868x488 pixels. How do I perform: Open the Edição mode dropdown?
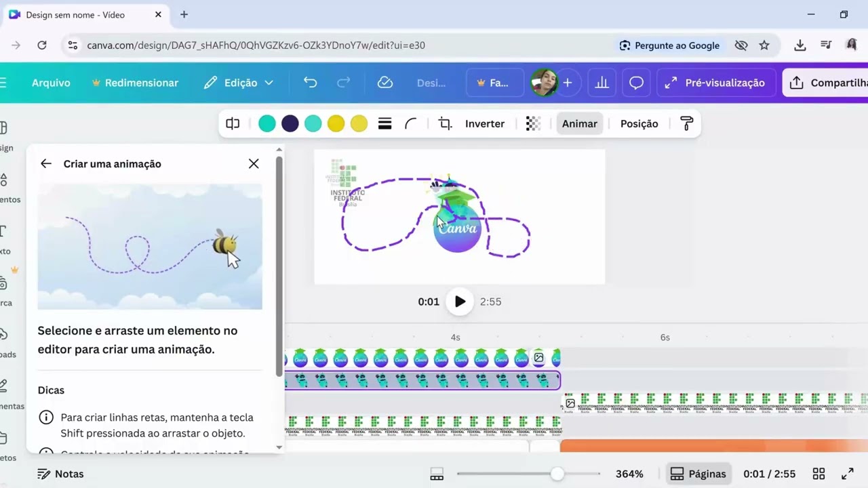(239, 83)
